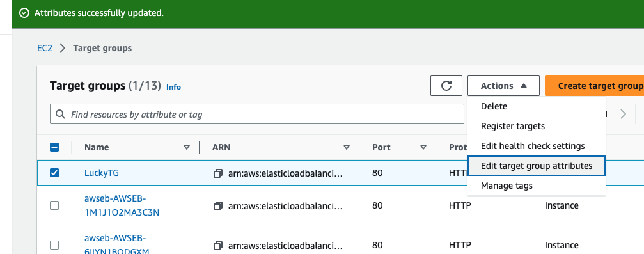Copy ARN icon in LuckyTG row
The width and height of the screenshot is (644, 254).
[217, 173]
